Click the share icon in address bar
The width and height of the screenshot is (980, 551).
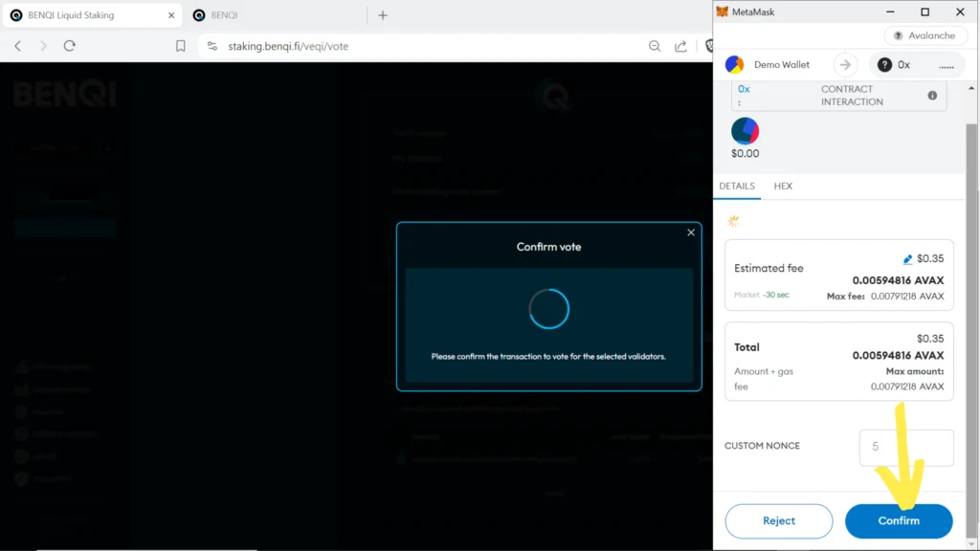coord(680,46)
